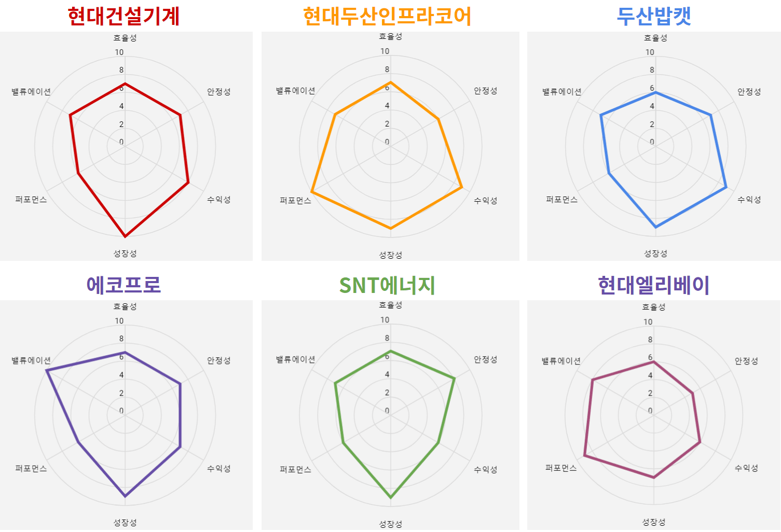Viewport: 781px width, 532px height.
Task: Click 퍼포먼스 label in 현대두산인프라코어 chart
Action: pos(295,201)
